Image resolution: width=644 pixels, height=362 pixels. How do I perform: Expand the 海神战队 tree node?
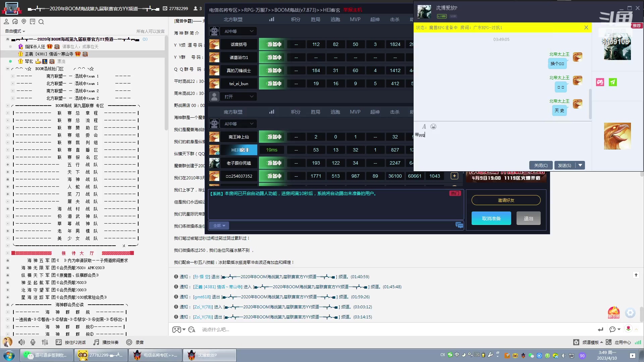7,179
